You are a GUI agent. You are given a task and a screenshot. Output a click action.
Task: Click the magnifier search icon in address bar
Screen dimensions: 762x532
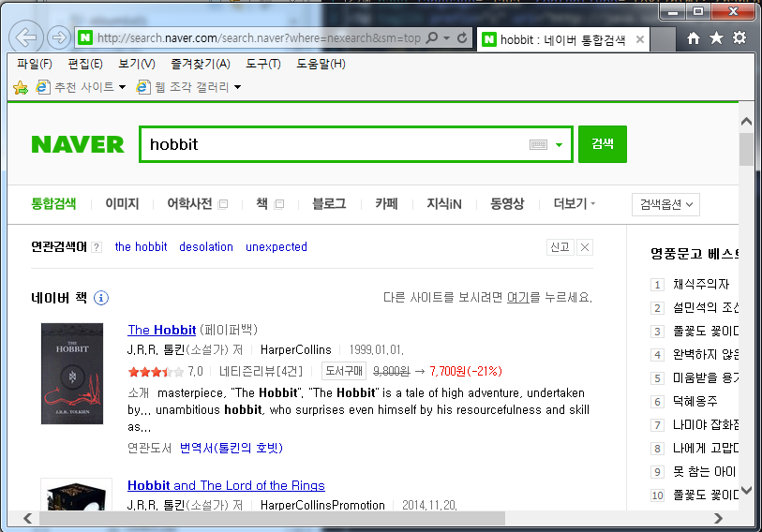click(x=431, y=37)
